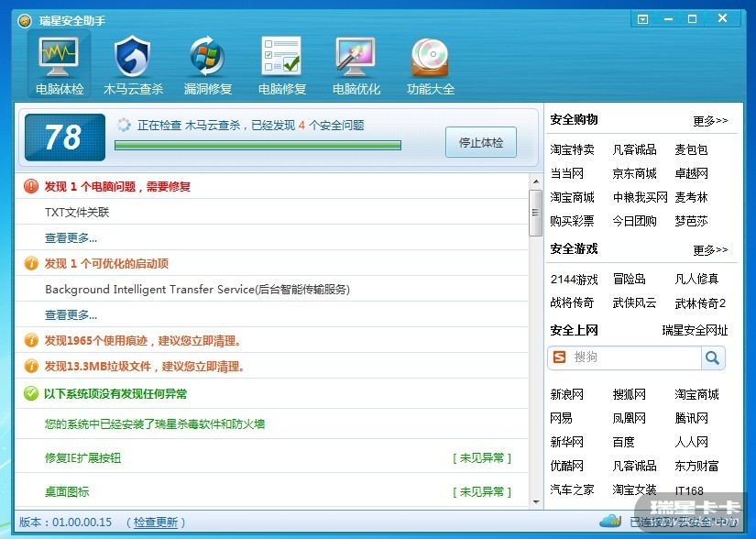Open the 2144游戏 game link

point(574,280)
